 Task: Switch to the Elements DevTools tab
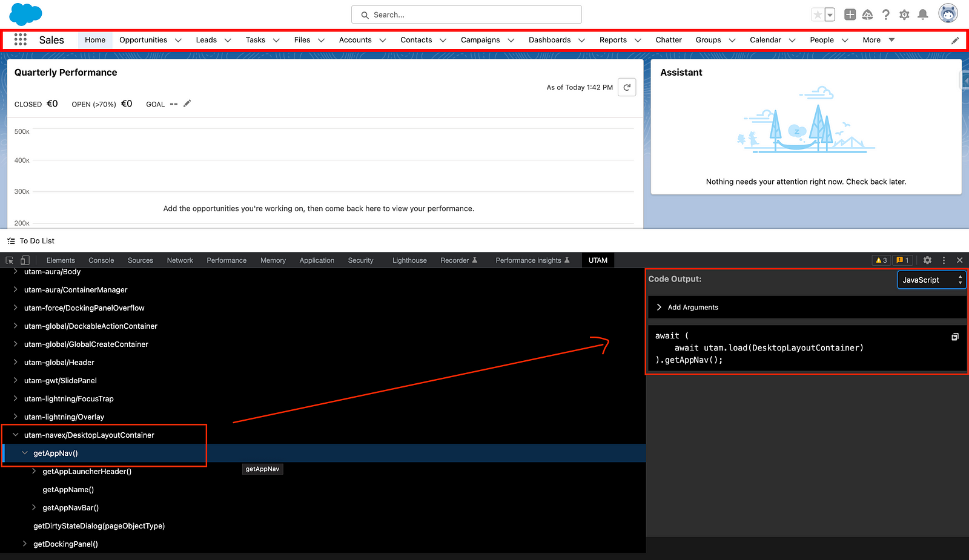[x=61, y=260]
